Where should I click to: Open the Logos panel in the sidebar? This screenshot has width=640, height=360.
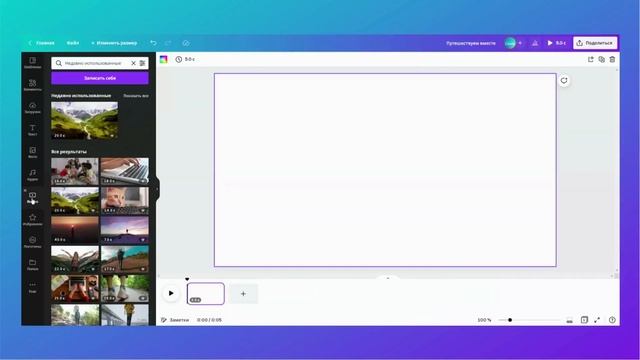point(32,242)
